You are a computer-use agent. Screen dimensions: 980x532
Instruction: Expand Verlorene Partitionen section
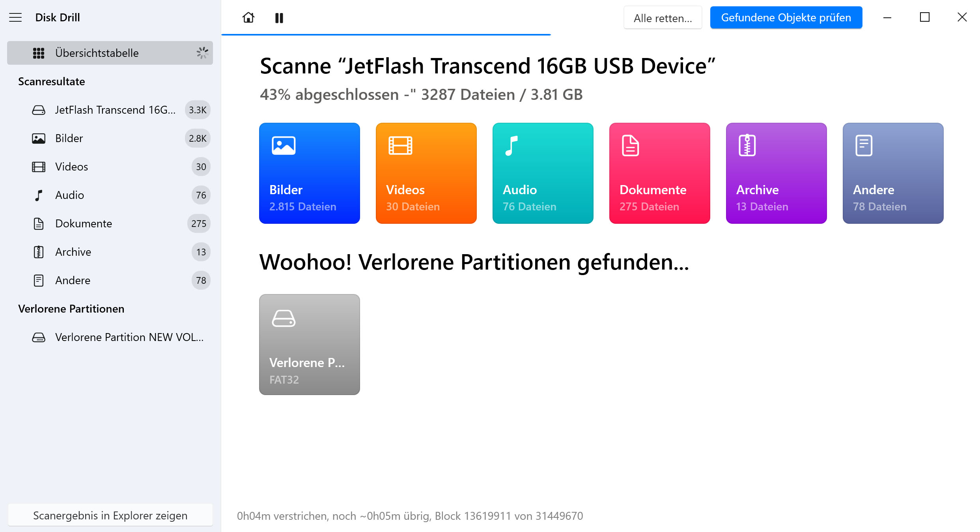pos(71,309)
